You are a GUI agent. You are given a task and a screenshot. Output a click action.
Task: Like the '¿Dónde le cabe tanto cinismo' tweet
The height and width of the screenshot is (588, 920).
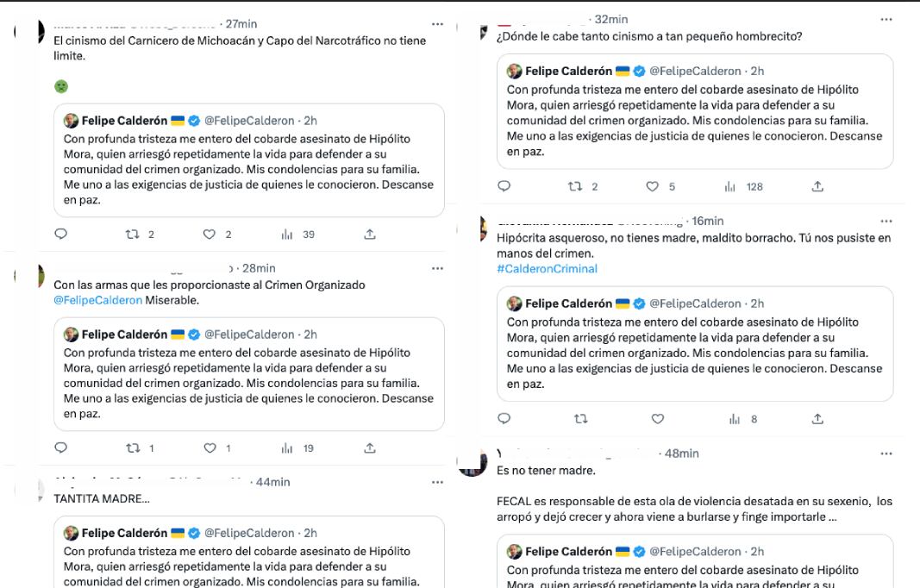[653, 186]
